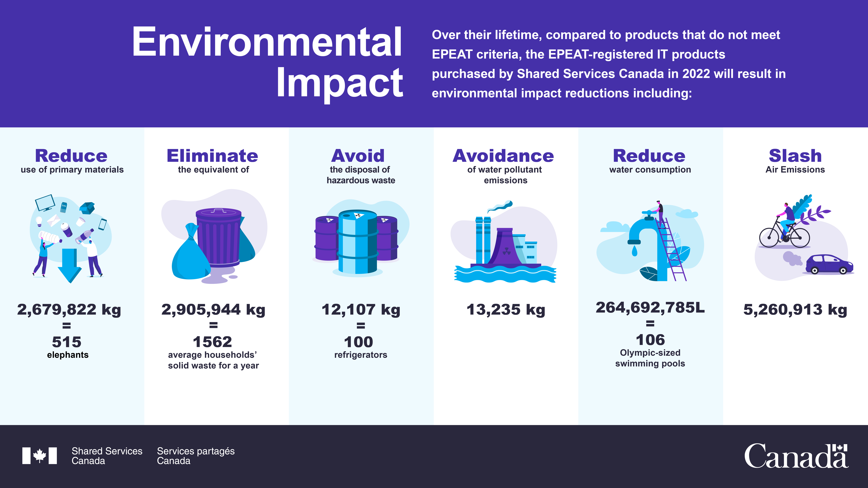Screen dimensions: 868x488
Task: Click "of water pollutant emissions" subtitle
Action: click(505, 175)
